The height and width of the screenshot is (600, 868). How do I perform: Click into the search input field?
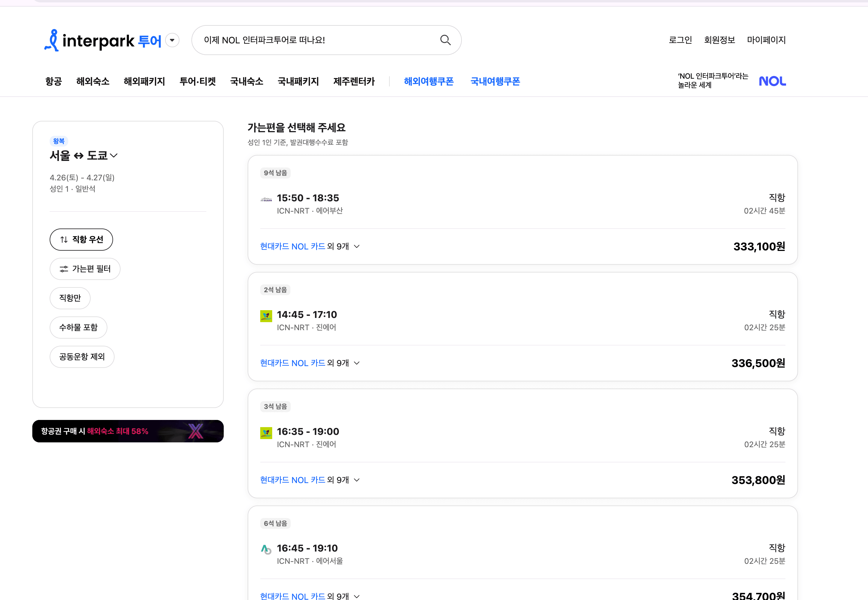tap(316, 40)
